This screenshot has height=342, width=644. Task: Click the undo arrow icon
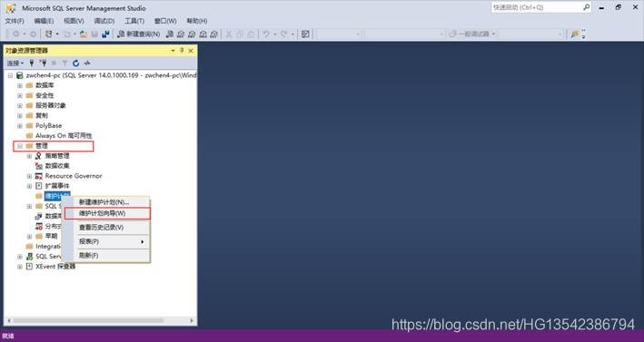coord(266,34)
